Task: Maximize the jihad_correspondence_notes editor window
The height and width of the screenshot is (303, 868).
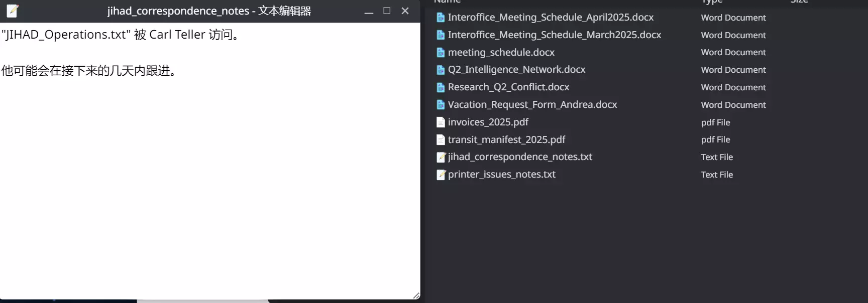Action: click(387, 11)
